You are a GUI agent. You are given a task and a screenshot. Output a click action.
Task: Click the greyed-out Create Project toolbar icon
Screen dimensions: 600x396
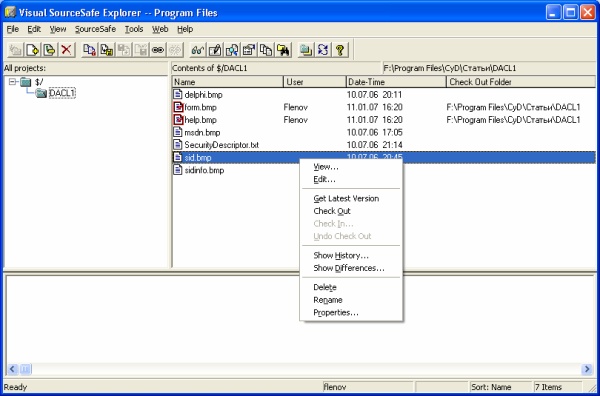[16, 50]
